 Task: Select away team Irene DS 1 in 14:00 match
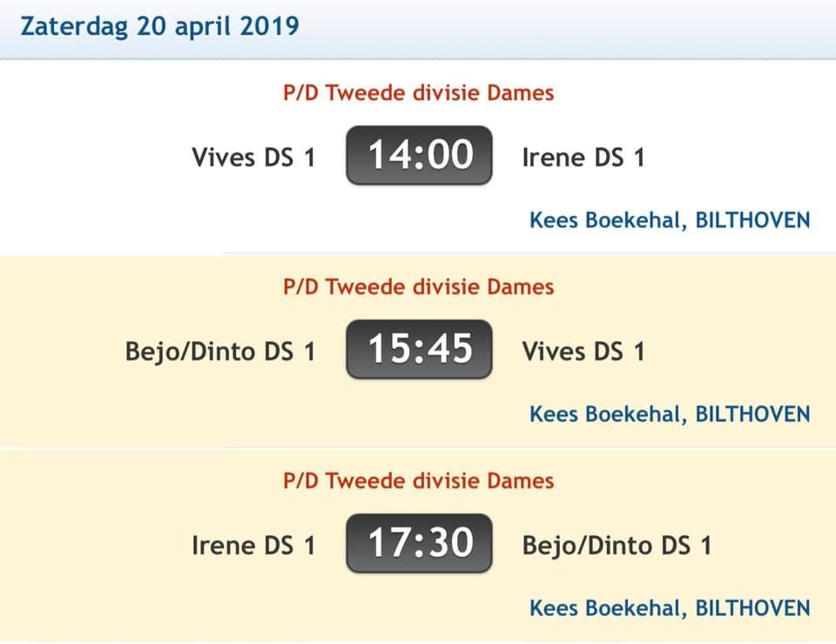coord(583,158)
